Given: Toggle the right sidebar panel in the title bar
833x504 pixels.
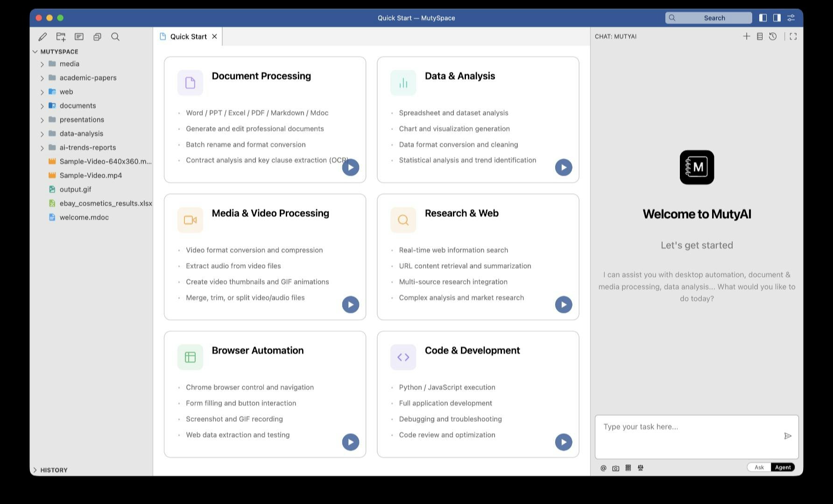Looking at the screenshot, I should click(777, 18).
